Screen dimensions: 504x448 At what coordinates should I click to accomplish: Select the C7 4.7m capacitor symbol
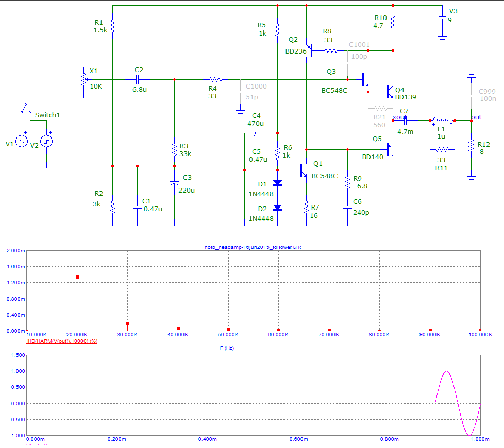(406, 120)
